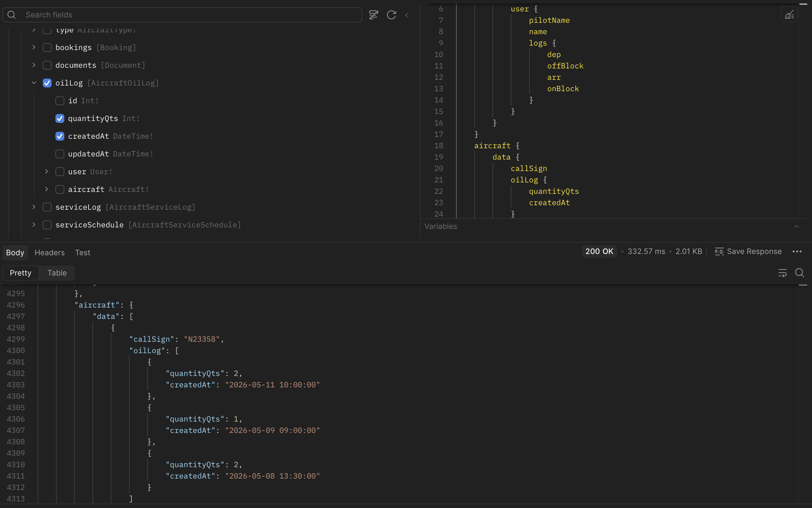Toggle word wrap in the response viewer

pyautogui.click(x=783, y=273)
